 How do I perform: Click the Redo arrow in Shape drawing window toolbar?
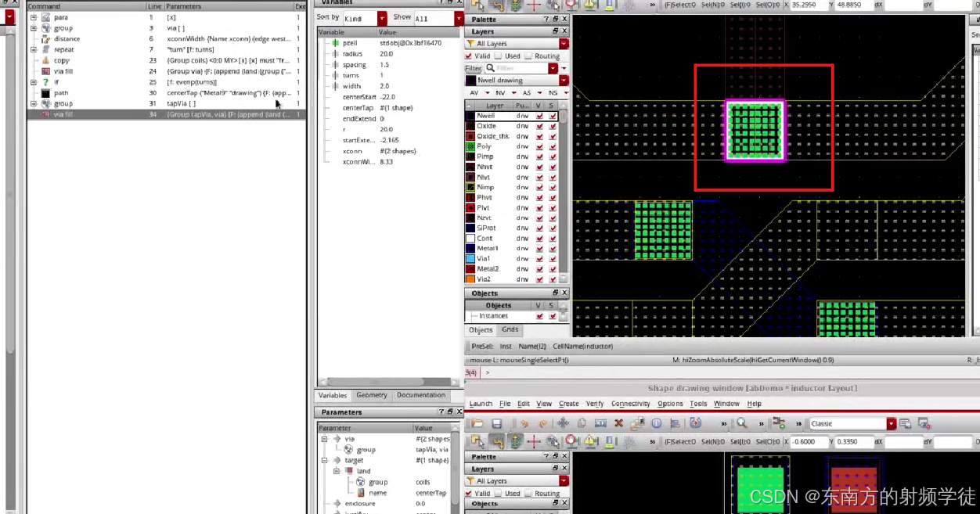pyautogui.click(x=543, y=423)
